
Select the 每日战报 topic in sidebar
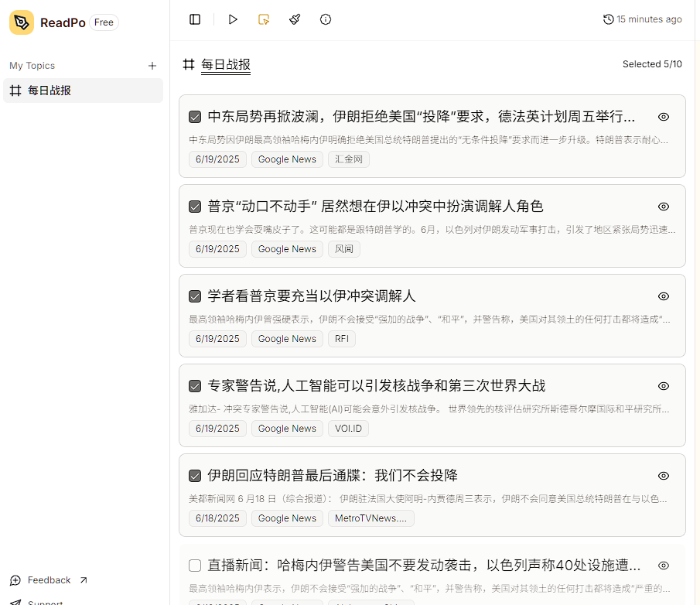click(50, 91)
